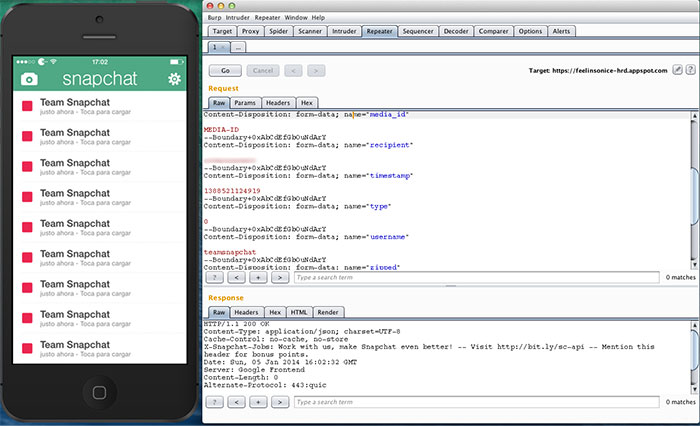Screen dimensions: 700x426
Task: Switch to the Scanner tab
Action: tap(310, 31)
